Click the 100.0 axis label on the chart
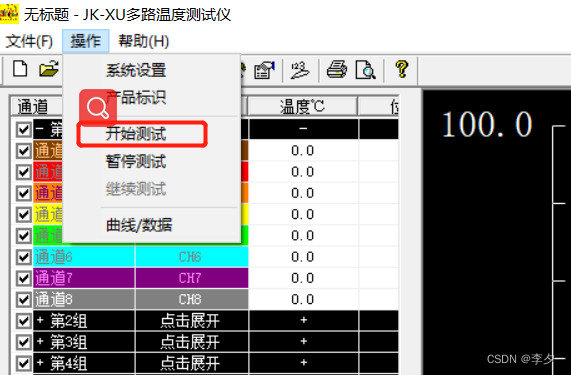571x375 pixels. [x=487, y=125]
